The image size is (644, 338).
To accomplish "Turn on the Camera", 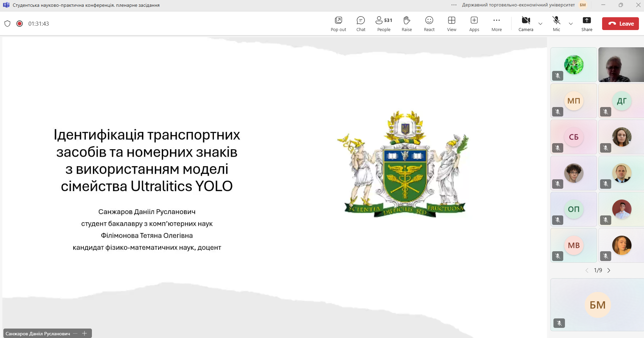I will 526,24.
